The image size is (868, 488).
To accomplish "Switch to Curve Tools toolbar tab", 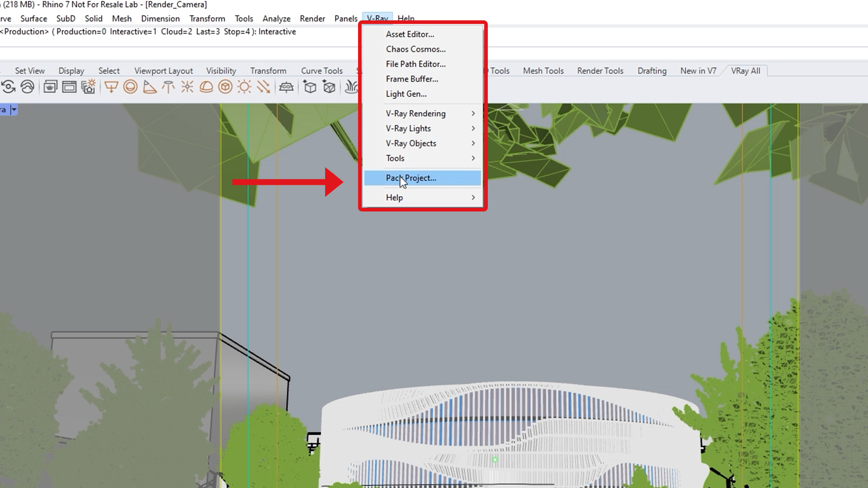I will [x=322, y=71].
